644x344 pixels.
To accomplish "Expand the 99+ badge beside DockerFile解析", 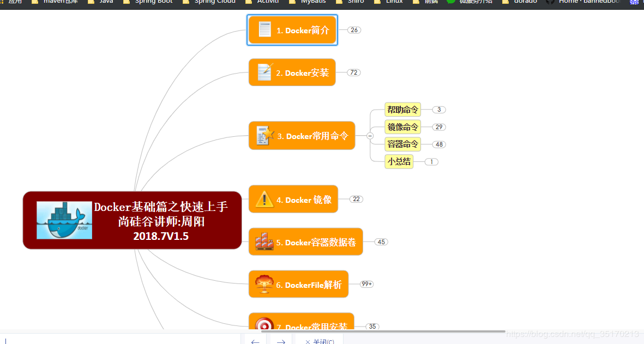I will (x=366, y=283).
